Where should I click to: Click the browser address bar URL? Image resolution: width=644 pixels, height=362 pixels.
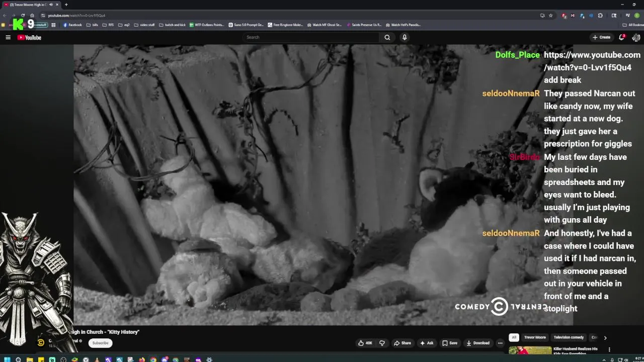(x=76, y=16)
